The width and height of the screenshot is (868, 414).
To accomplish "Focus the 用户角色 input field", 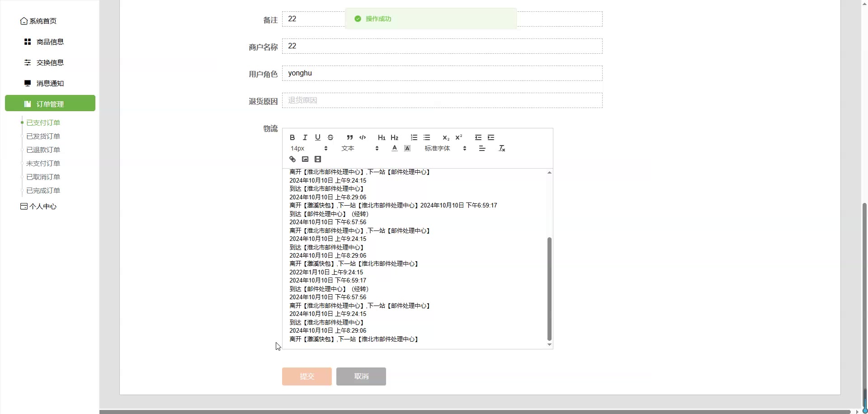I will click(442, 73).
